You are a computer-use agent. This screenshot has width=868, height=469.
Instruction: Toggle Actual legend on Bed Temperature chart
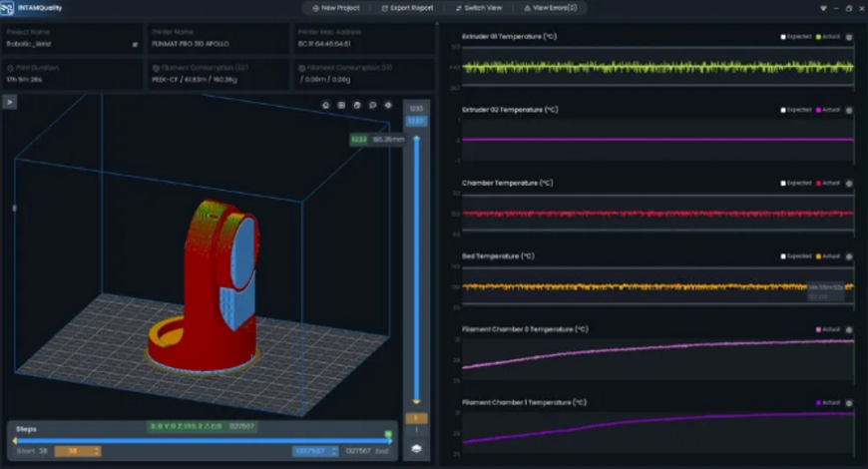tap(827, 256)
